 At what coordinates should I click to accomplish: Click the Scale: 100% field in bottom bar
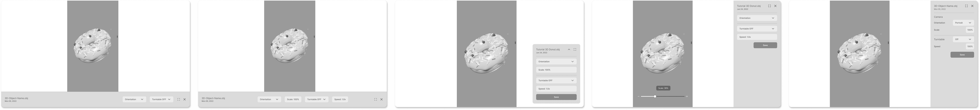pos(293,99)
